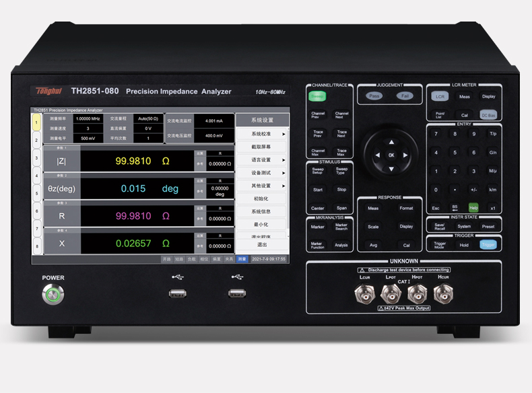Tap the Esc key in ENTRY
The height and width of the screenshot is (393, 532).
point(436,208)
